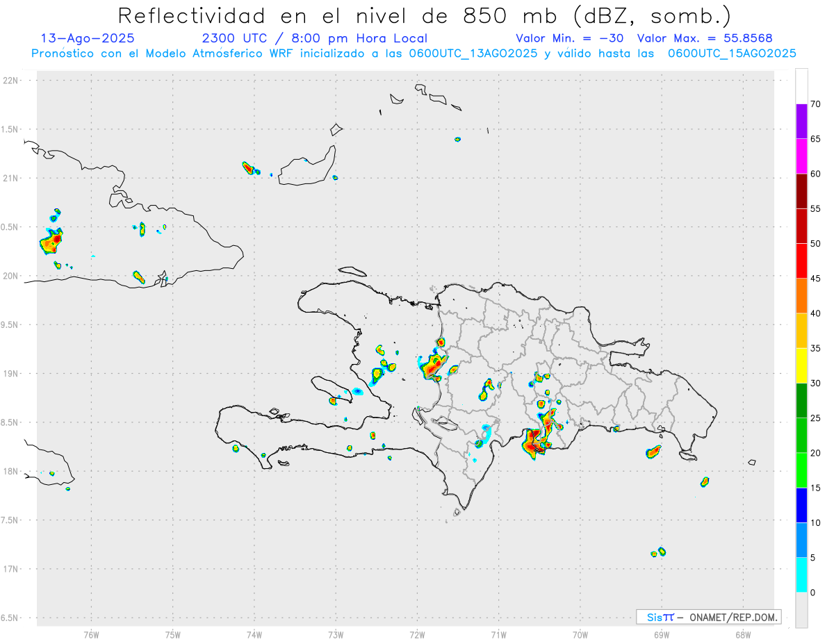This screenshot has height=644, width=834.
Task: Pick the dark blue 10–15 dBZ swatch
Action: point(801,505)
